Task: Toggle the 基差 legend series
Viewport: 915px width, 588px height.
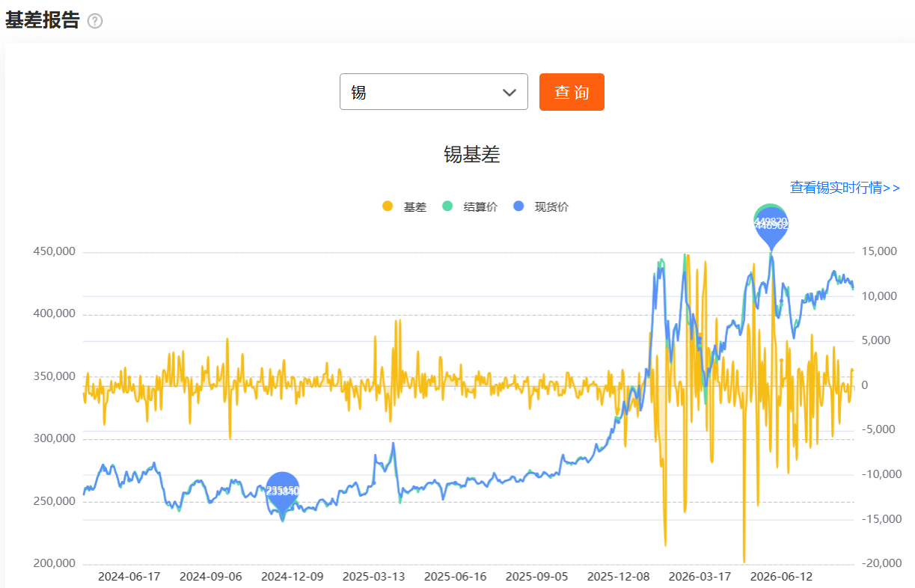Action: tap(404, 207)
